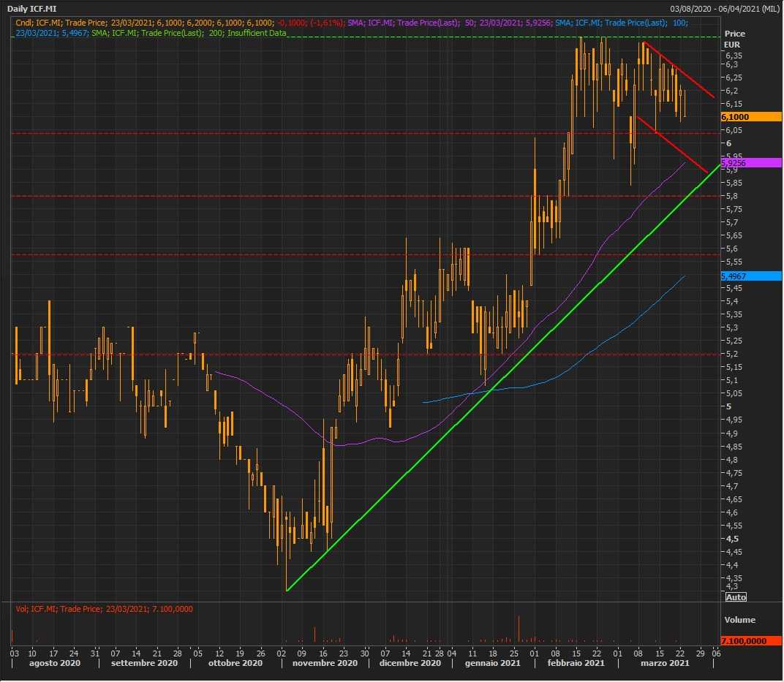The image size is (784, 682).
Task: Select the blue 5,4967 SMA price tag
Action: [750, 276]
